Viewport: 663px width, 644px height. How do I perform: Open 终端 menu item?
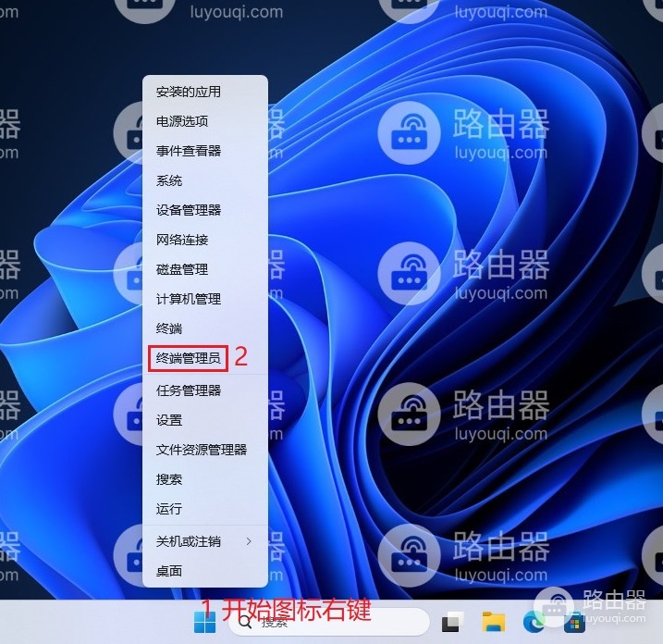[x=205, y=328]
